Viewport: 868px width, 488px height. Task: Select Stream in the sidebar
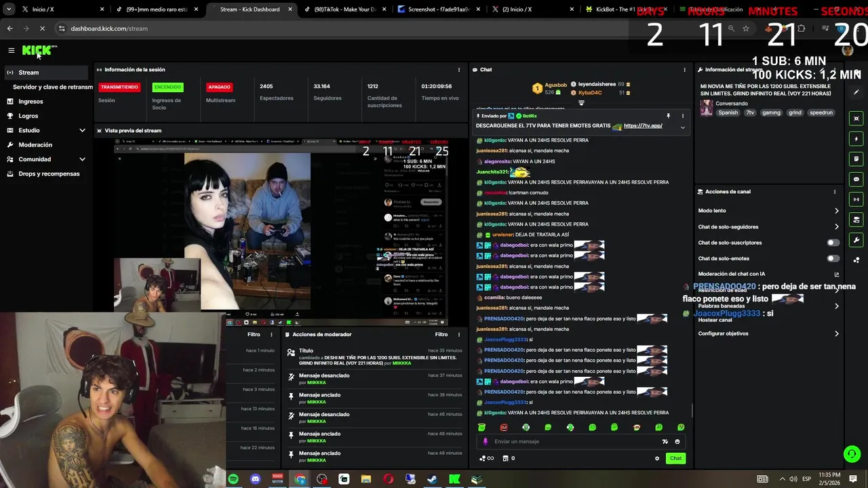(x=46, y=73)
